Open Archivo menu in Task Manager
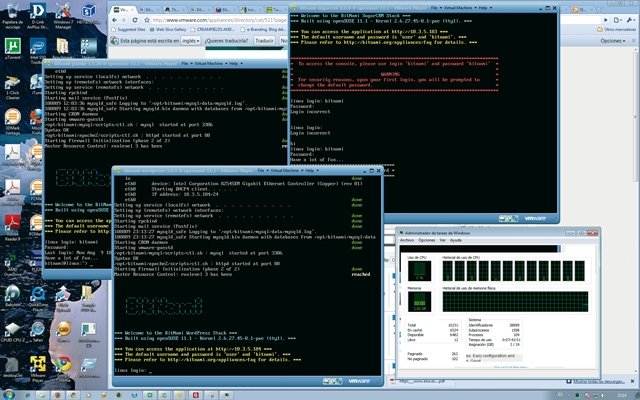The image size is (640, 400). pyautogui.click(x=407, y=240)
